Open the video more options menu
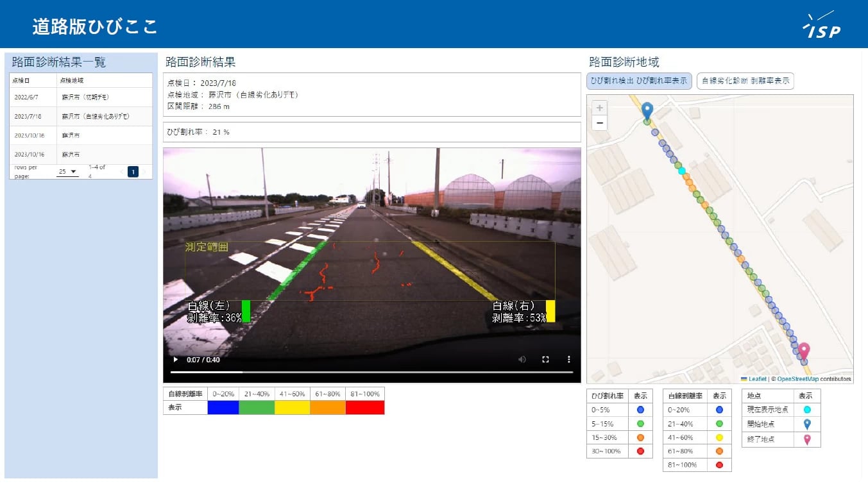The height and width of the screenshot is (488, 868). 568,360
